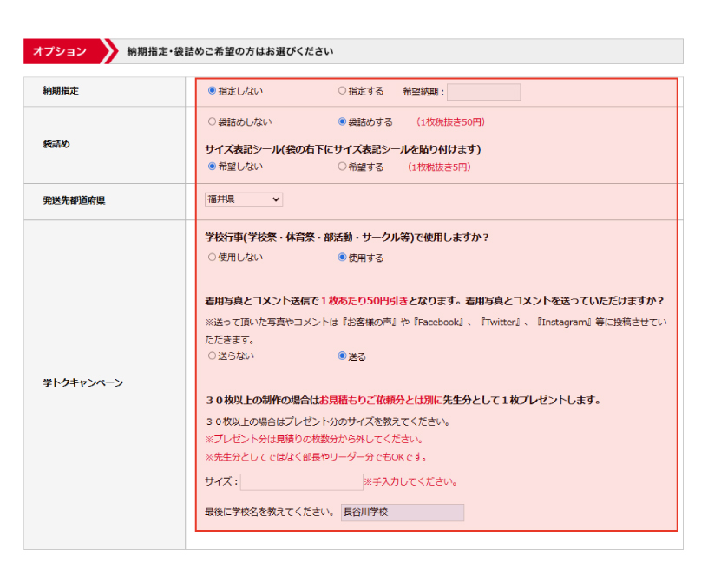Choose the 指定する delivery date option

(x=342, y=91)
